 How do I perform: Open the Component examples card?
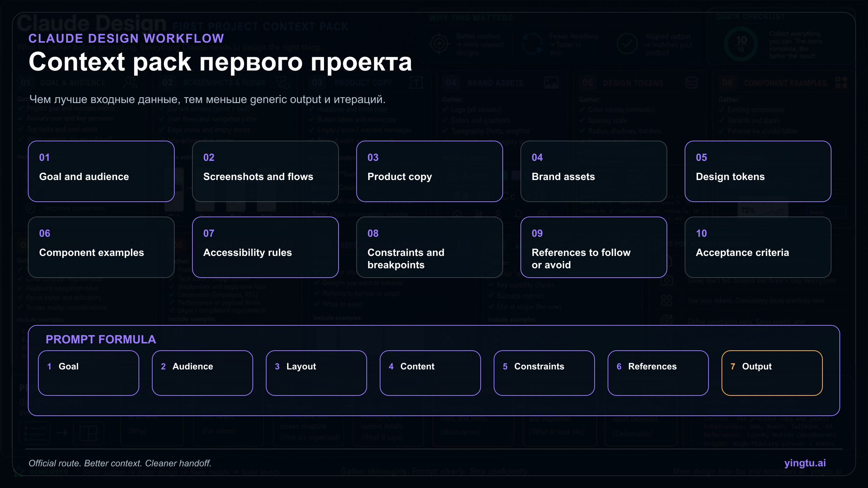point(101,247)
